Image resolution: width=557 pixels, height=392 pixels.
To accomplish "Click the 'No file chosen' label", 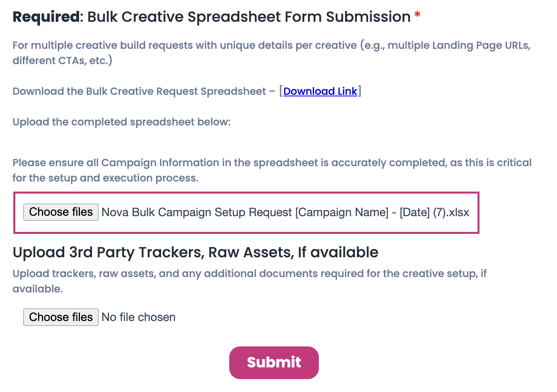I will (138, 317).
